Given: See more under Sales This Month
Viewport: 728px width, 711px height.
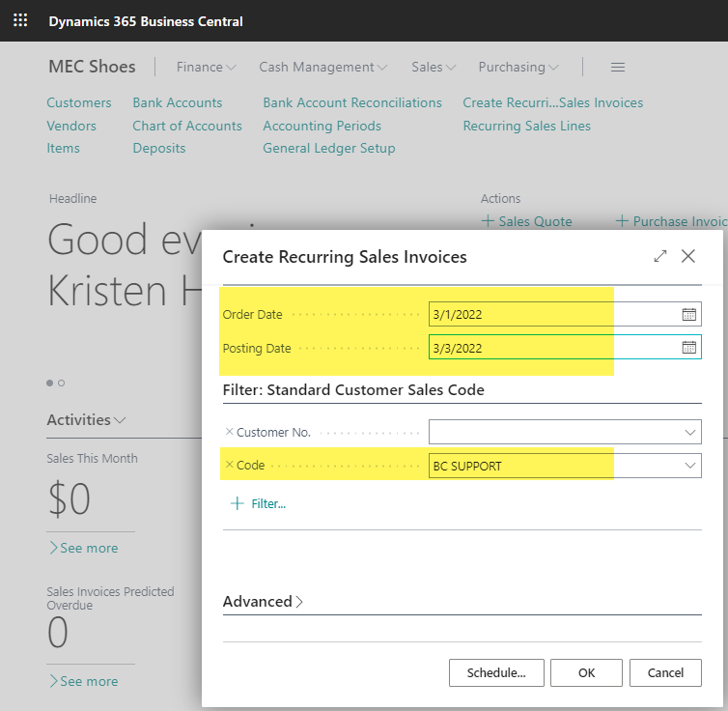Looking at the screenshot, I should tap(84, 548).
